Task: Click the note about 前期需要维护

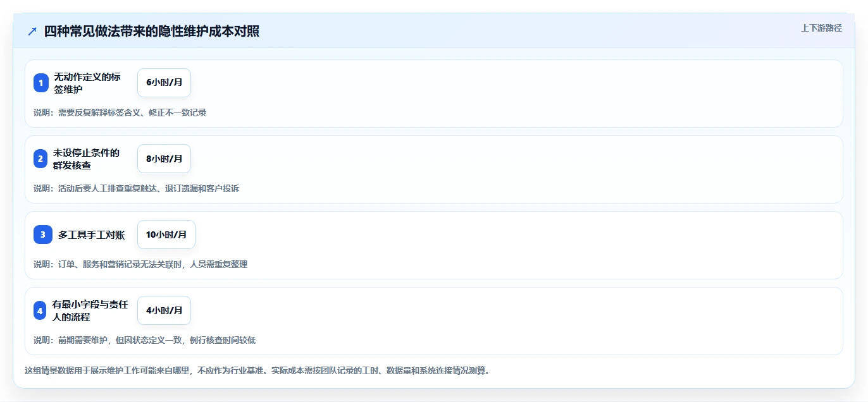Action: click(145, 340)
